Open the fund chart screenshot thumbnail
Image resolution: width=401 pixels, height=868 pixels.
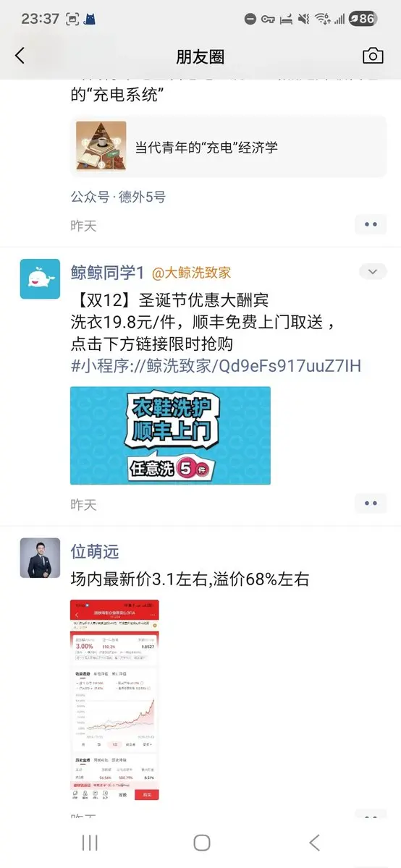(x=114, y=699)
